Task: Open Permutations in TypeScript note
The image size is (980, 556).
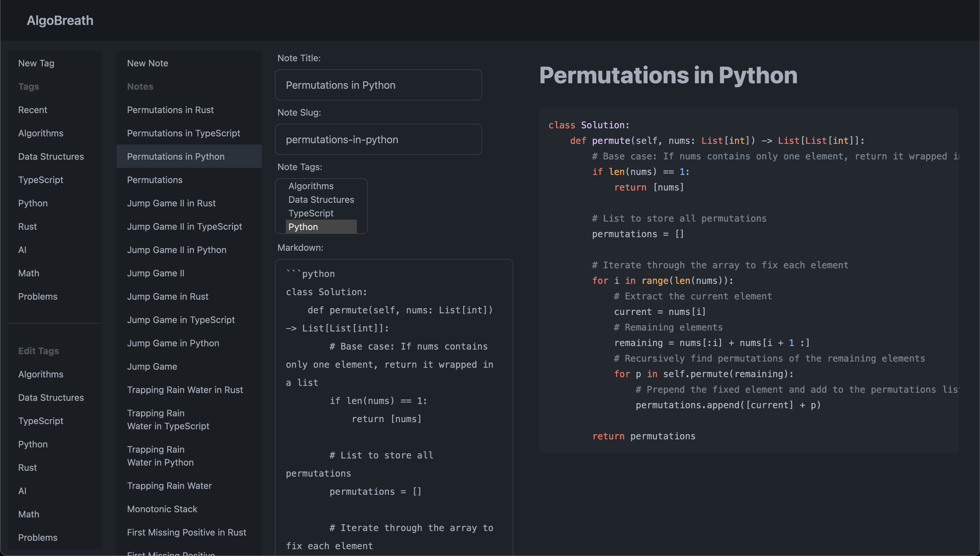Action: [x=183, y=133]
